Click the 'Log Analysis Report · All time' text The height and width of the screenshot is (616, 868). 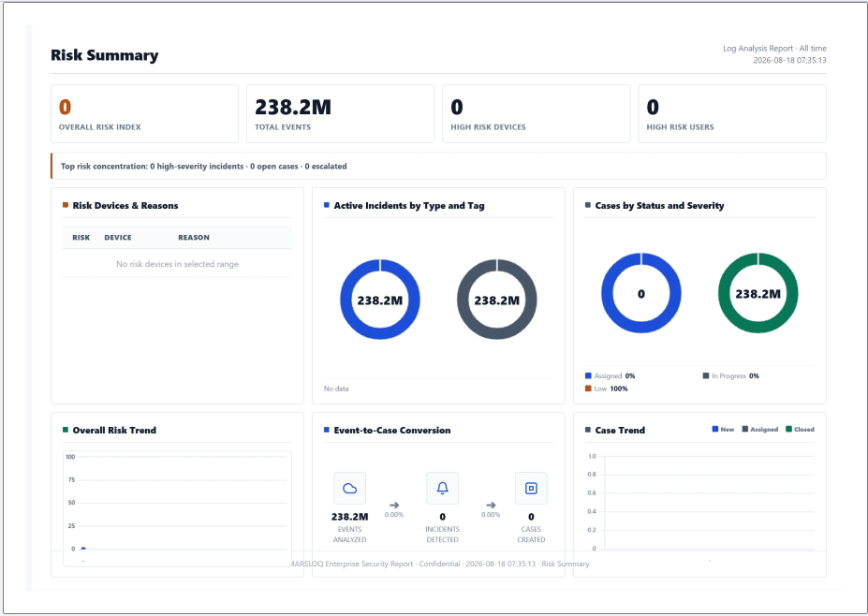click(774, 48)
